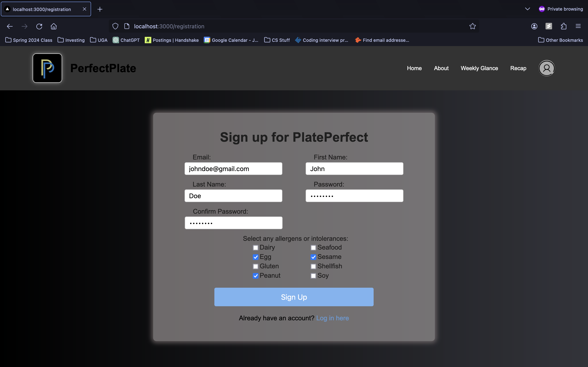Open the Firefox account icon
The height and width of the screenshot is (367, 588).
click(x=534, y=26)
